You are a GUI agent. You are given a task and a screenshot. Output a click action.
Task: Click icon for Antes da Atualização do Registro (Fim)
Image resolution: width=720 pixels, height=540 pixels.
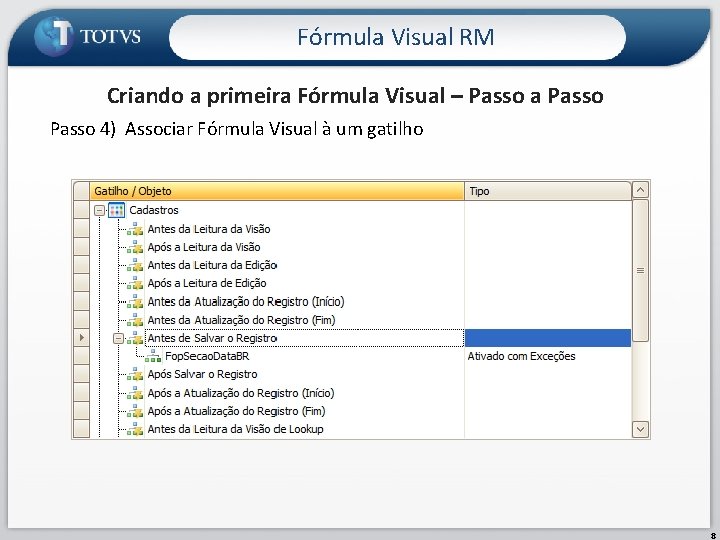click(x=135, y=320)
